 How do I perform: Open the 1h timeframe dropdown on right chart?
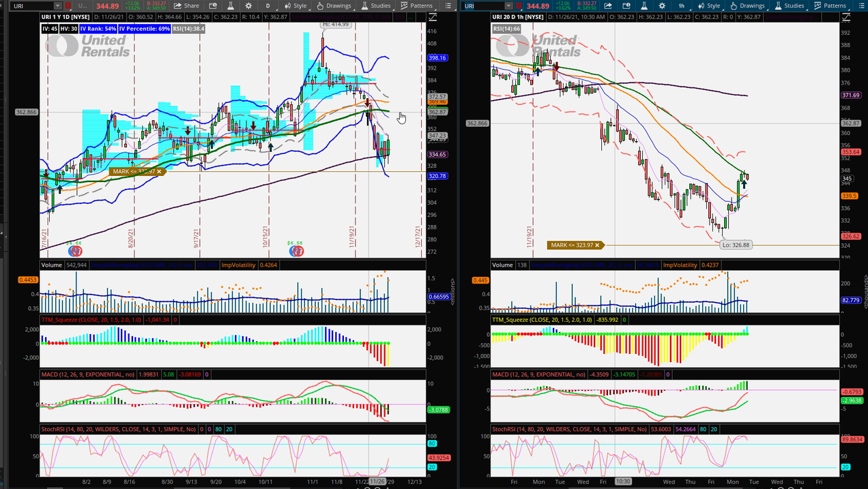tap(681, 5)
